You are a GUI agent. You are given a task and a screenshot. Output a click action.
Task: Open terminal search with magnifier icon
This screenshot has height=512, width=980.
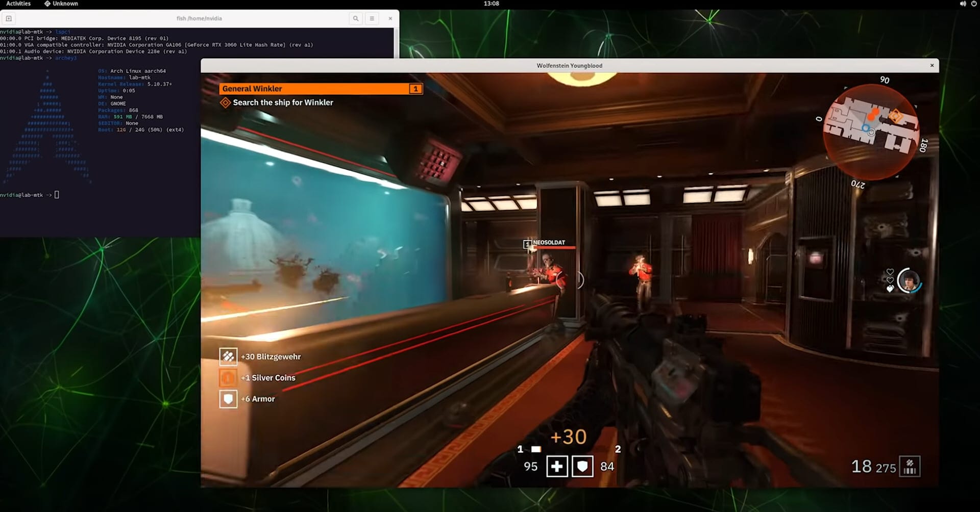[x=356, y=18]
